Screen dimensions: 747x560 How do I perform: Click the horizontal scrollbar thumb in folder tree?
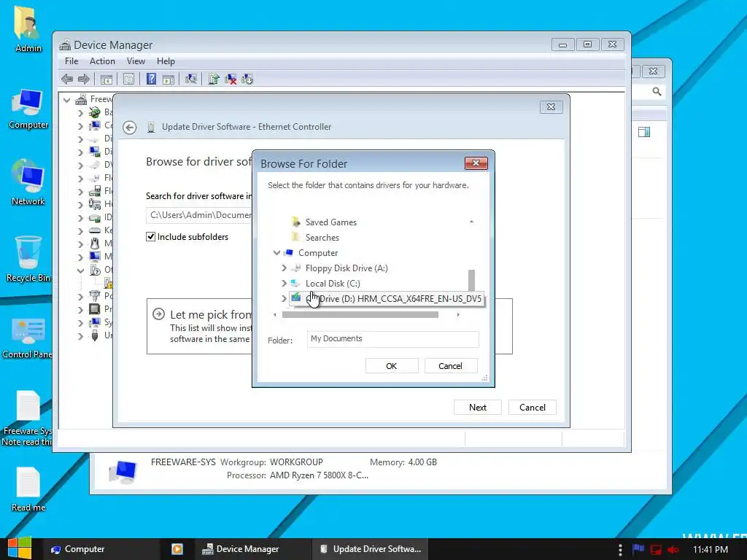360,315
